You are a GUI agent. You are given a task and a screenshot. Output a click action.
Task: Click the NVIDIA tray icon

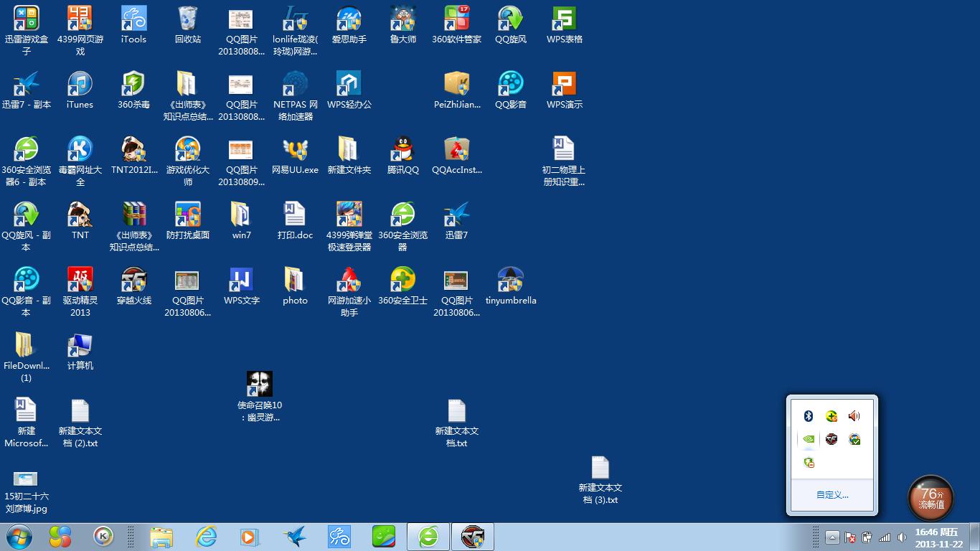click(809, 439)
